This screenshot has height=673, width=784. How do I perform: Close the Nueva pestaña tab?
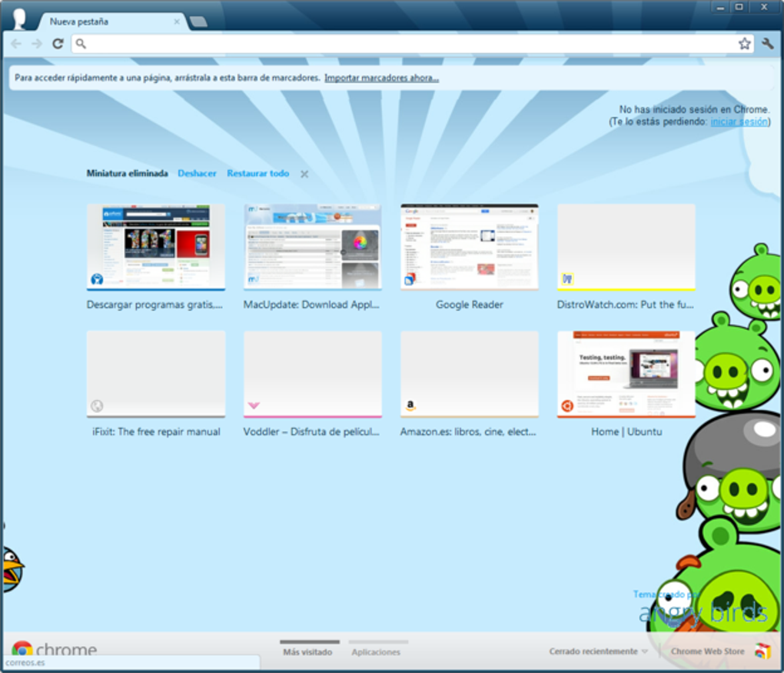[177, 22]
